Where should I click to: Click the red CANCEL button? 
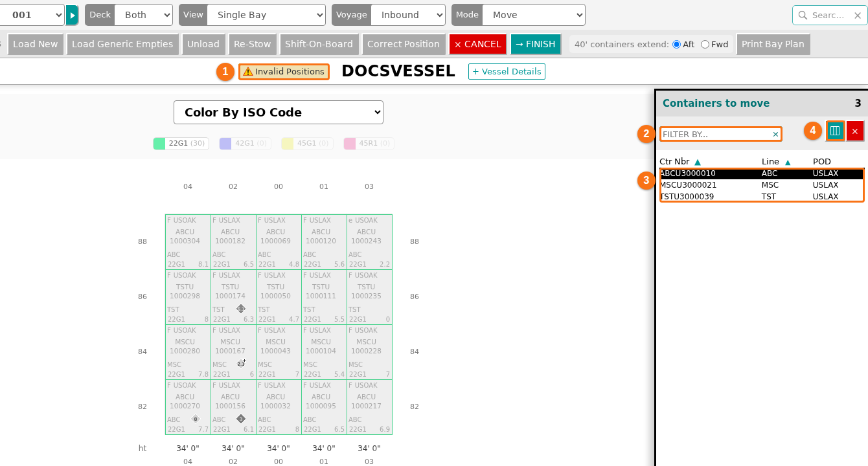click(x=478, y=44)
